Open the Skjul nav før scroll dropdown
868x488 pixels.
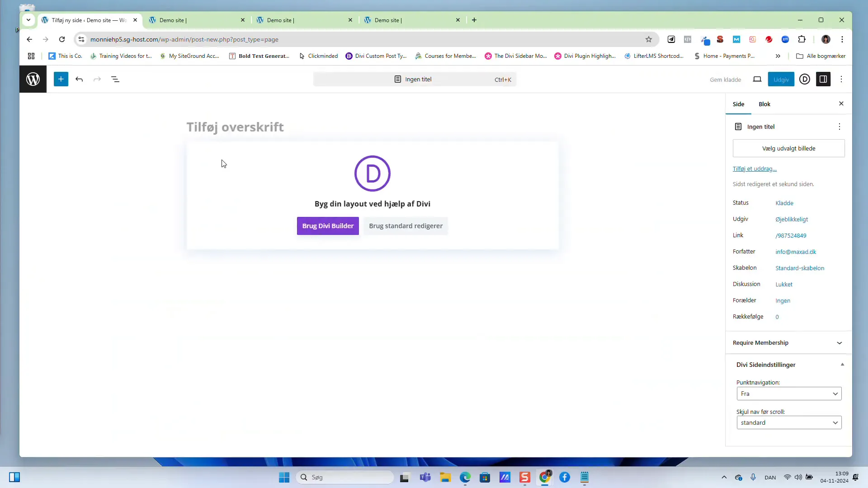pyautogui.click(x=789, y=422)
